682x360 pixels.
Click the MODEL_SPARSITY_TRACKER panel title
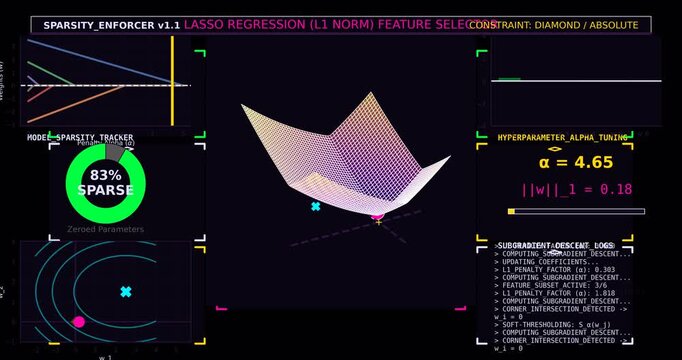[x=80, y=137]
